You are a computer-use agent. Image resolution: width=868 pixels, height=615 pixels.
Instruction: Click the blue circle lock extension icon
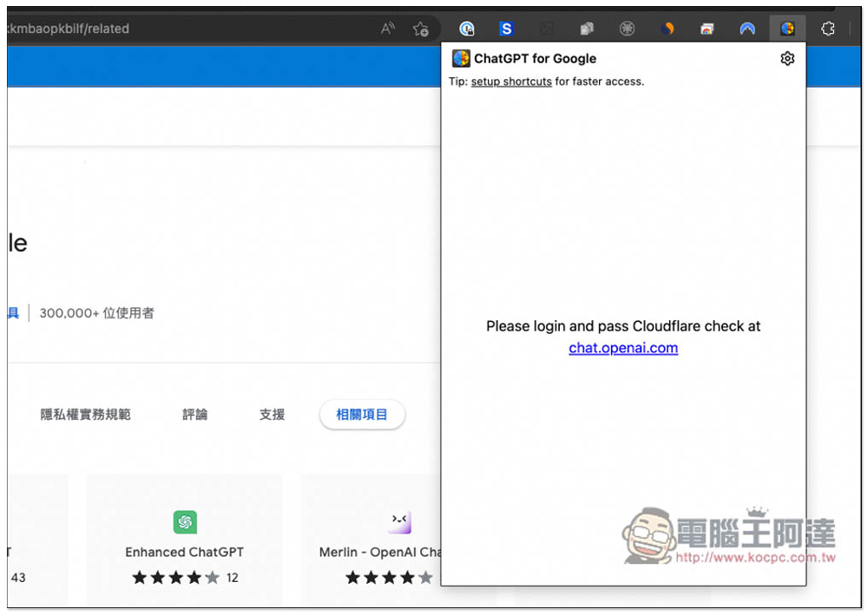(467, 29)
